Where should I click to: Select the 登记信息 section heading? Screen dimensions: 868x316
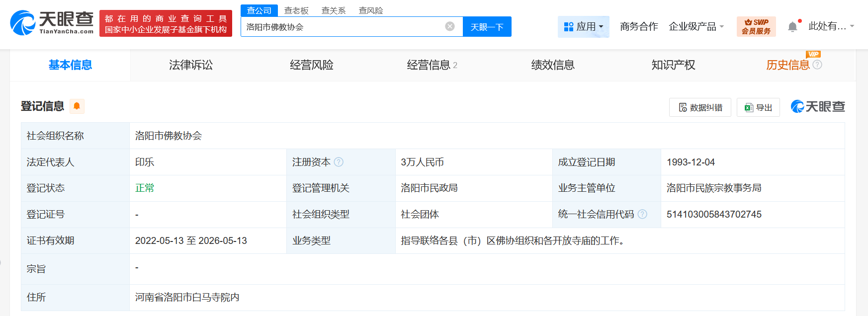tap(42, 106)
